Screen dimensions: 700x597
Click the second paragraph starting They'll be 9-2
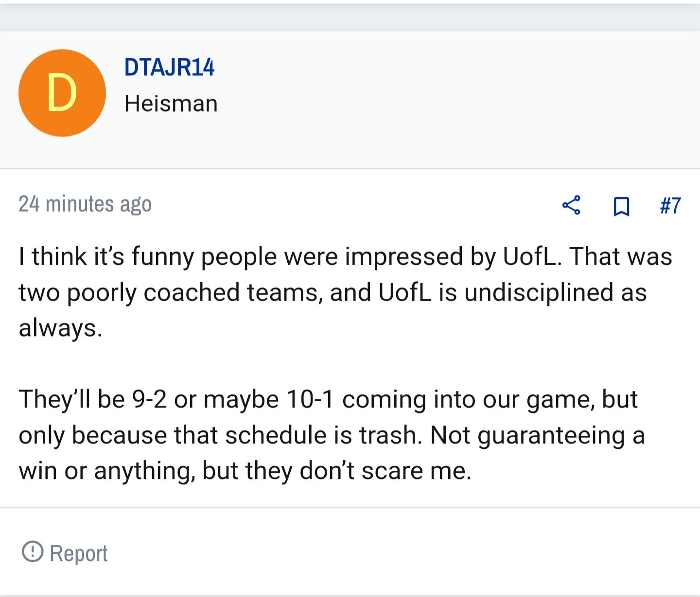pos(332,435)
